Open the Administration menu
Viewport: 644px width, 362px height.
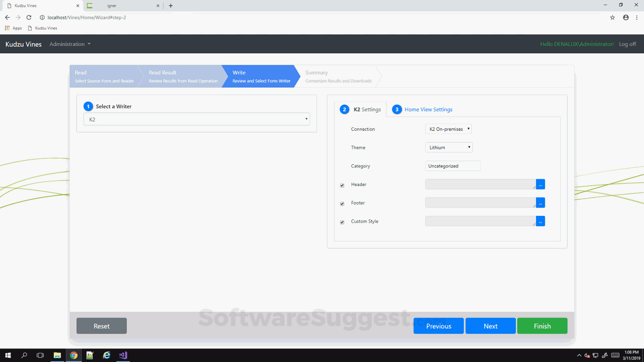click(x=70, y=44)
